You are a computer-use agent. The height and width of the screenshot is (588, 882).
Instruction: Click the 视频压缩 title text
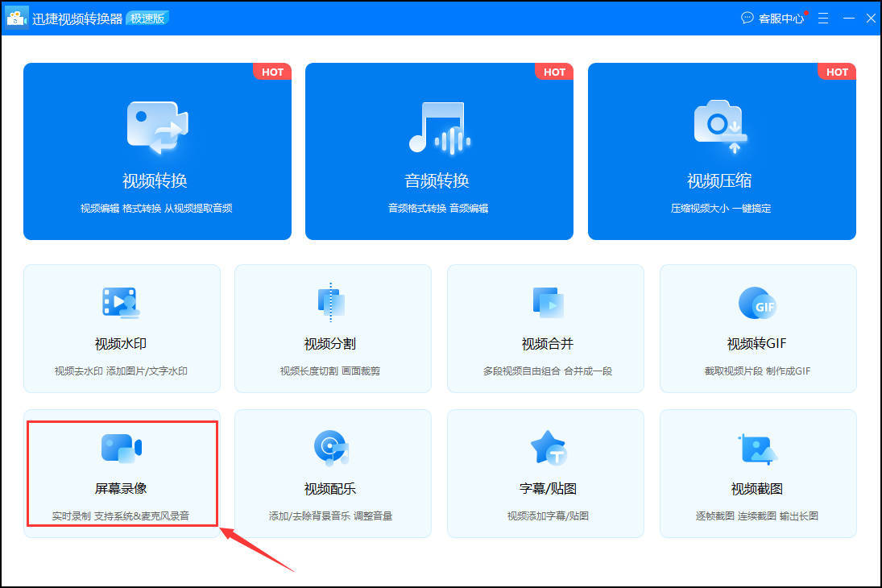coord(719,180)
